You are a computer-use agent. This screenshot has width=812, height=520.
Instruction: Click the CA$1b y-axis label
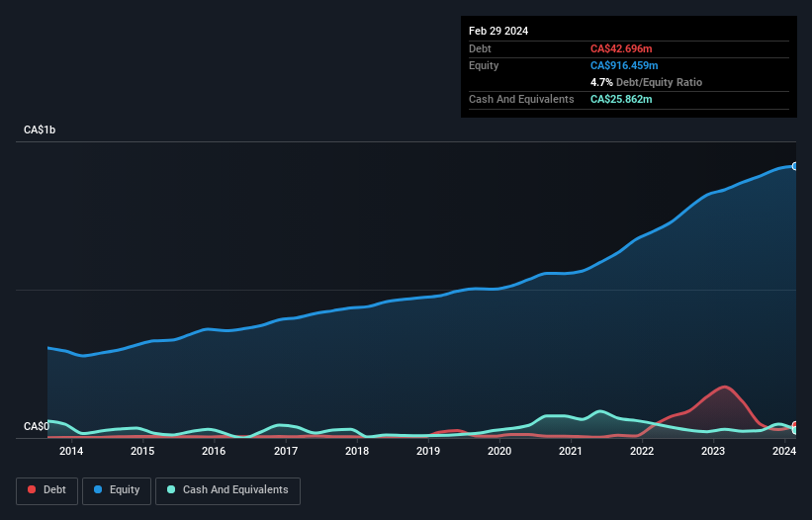[40, 130]
